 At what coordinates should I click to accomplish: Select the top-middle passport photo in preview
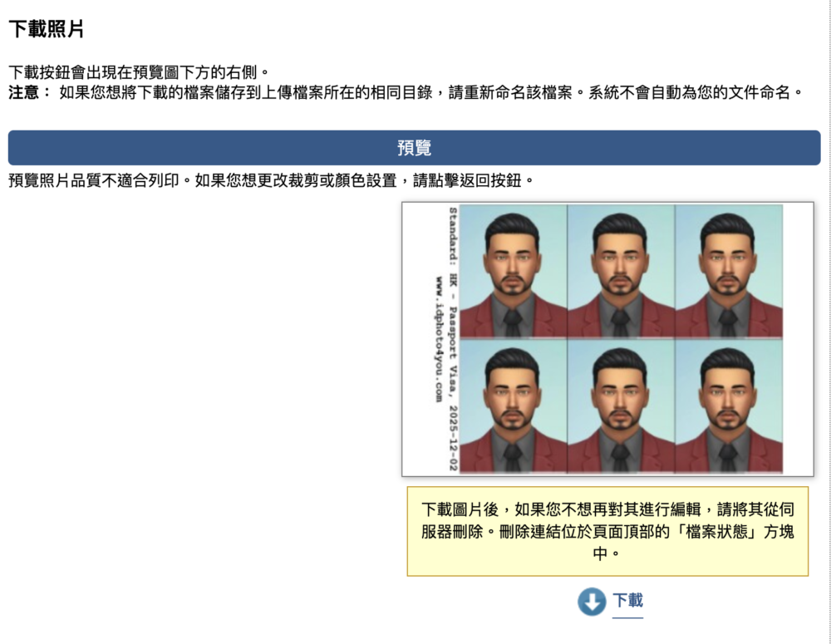coord(621,272)
